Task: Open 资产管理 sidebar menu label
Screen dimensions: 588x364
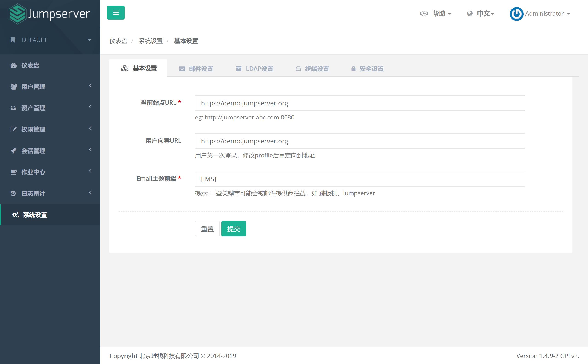Action: point(33,108)
